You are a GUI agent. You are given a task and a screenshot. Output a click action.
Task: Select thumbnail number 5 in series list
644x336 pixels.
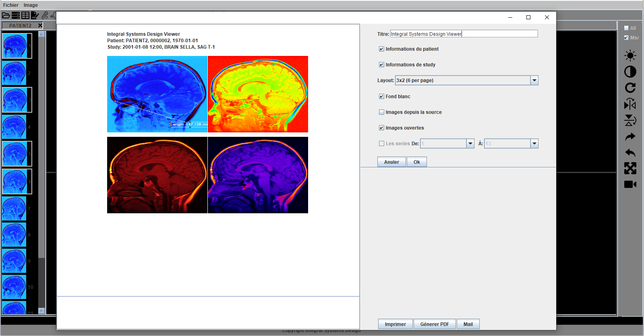(x=15, y=154)
